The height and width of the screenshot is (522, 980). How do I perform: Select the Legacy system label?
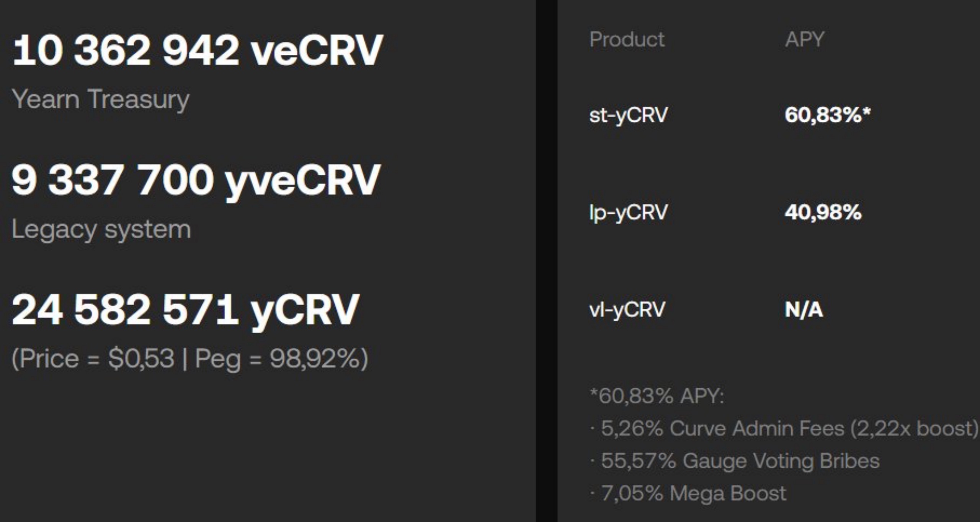pyautogui.click(x=101, y=230)
